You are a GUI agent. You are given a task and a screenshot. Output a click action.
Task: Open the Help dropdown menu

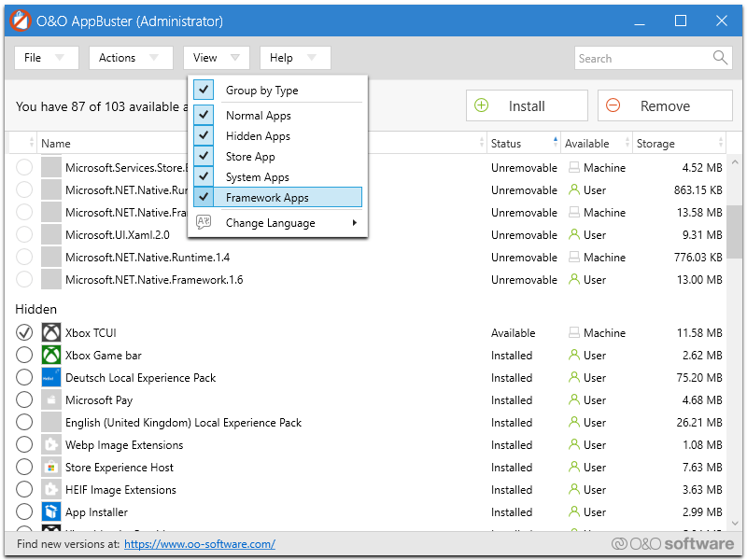pos(295,58)
